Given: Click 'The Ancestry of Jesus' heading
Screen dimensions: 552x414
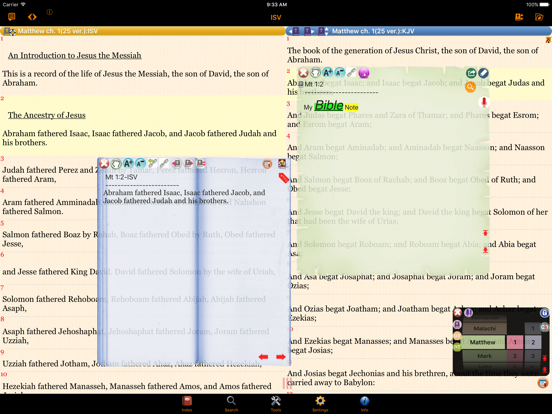Looking at the screenshot, I should click(x=47, y=115).
